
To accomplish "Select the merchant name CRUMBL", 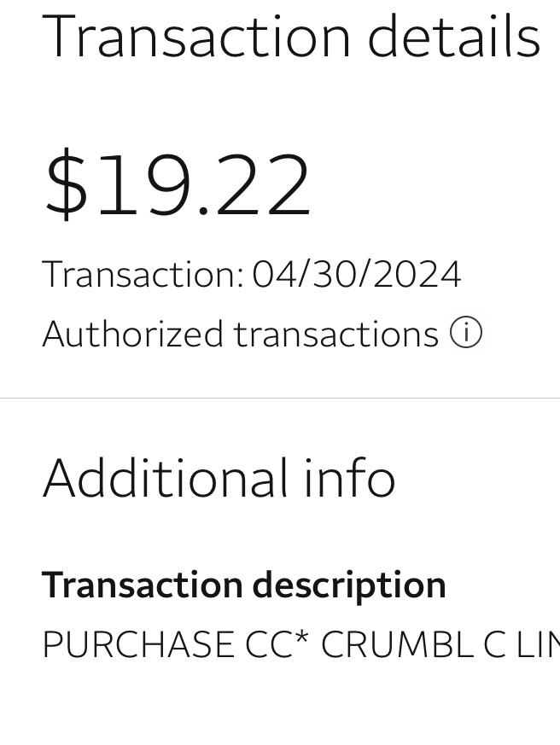I will point(397,645).
